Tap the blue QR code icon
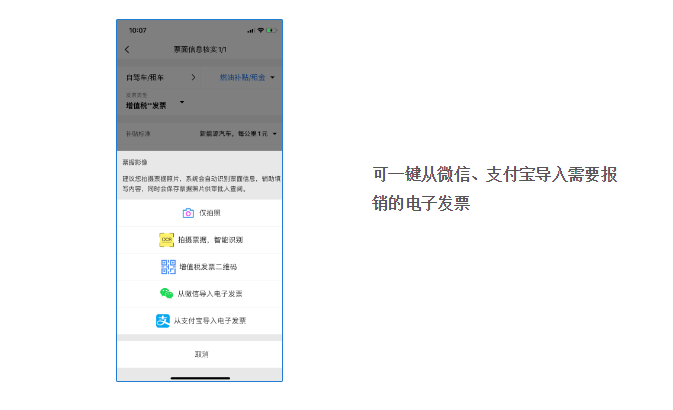Image resolution: width=673 pixels, height=410 pixels. [168, 267]
